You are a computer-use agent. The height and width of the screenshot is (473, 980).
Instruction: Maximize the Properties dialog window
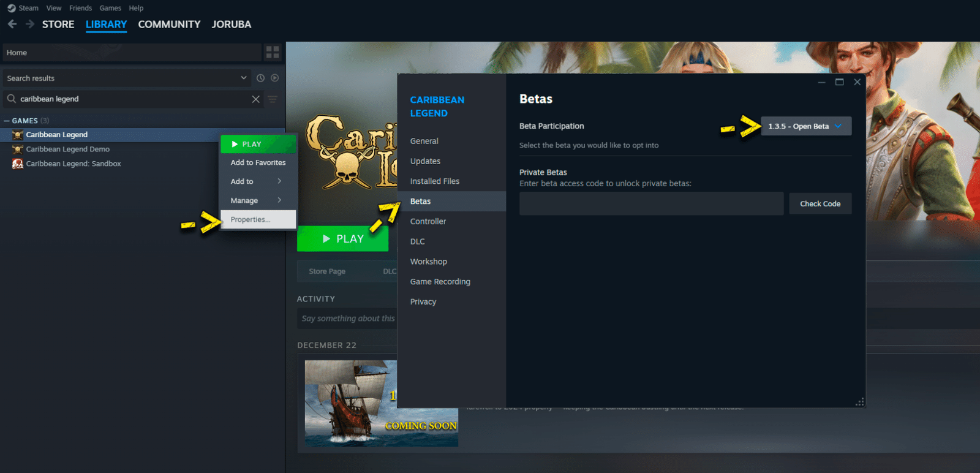(x=839, y=82)
